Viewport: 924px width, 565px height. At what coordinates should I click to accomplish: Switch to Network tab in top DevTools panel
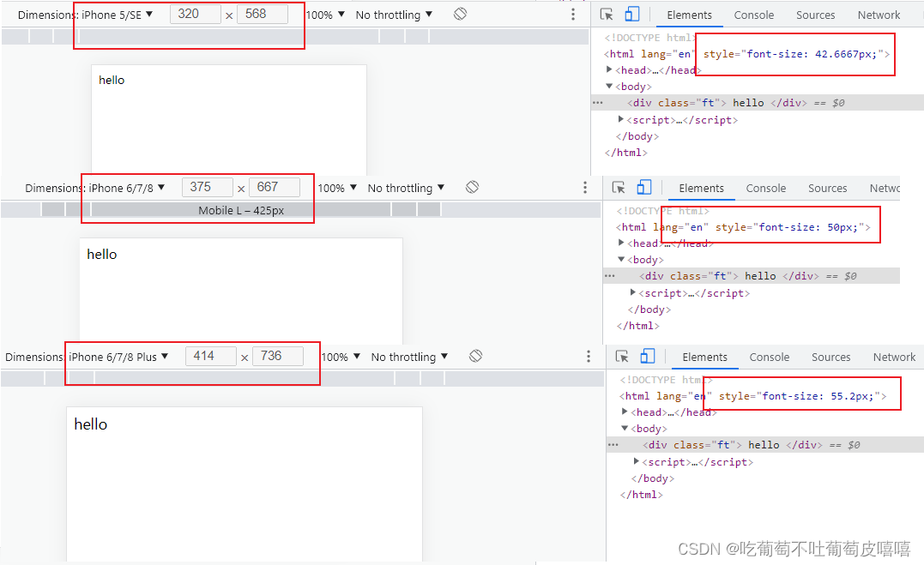click(879, 15)
